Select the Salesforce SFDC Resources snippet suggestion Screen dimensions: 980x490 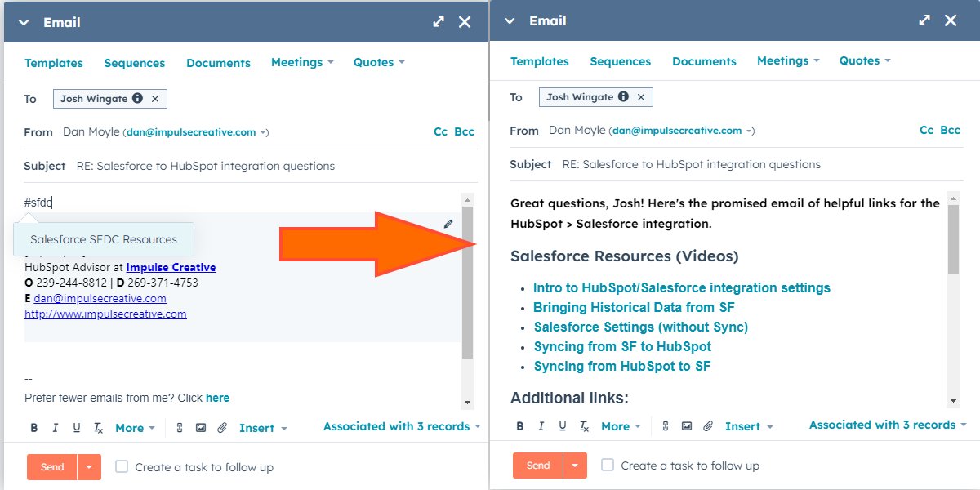(x=103, y=239)
